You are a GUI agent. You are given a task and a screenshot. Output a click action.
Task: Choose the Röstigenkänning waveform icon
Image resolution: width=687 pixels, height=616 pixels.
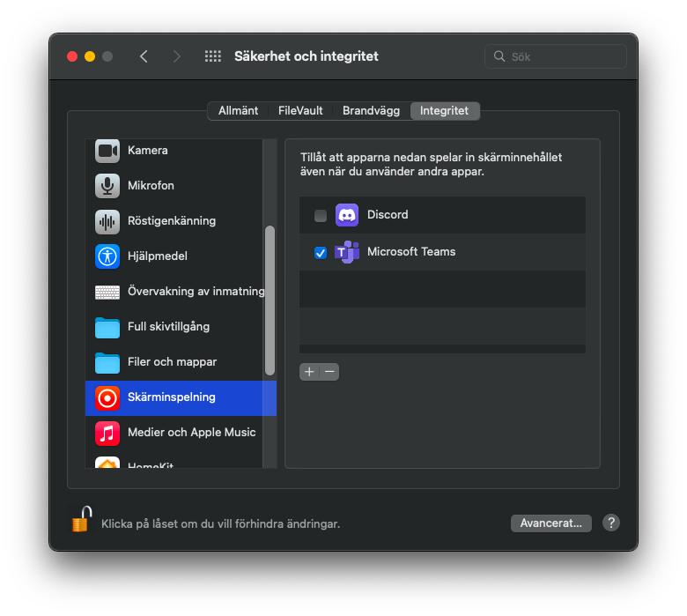tap(107, 221)
